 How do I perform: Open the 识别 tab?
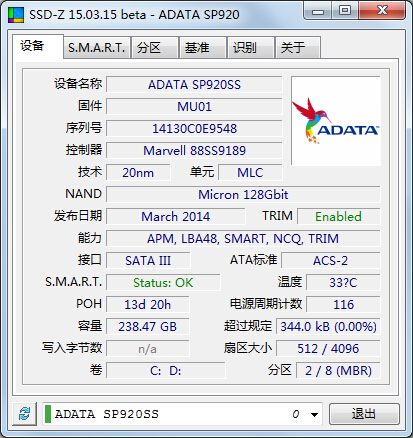pyautogui.click(x=251, y=48)
